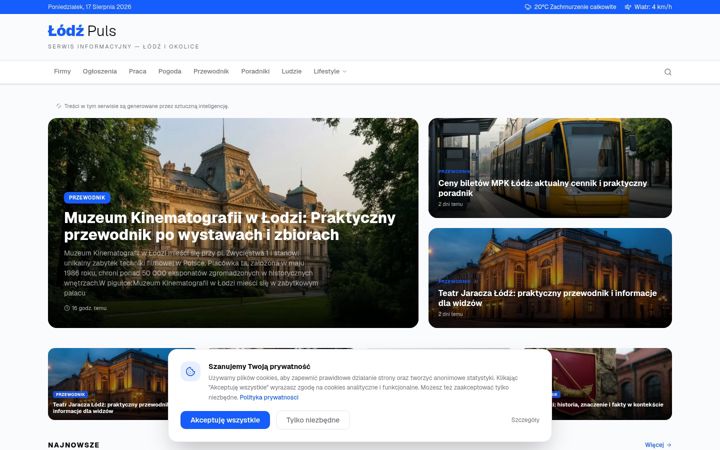Click the Łódź Puls site logo
720x450 pixels.
pos(82,31)
